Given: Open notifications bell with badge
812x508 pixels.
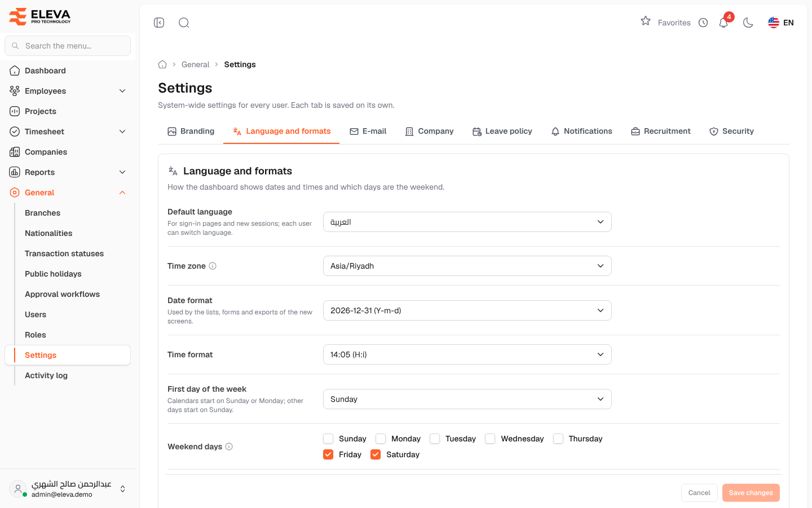Looking at the screenshot, I should [724, 21].
